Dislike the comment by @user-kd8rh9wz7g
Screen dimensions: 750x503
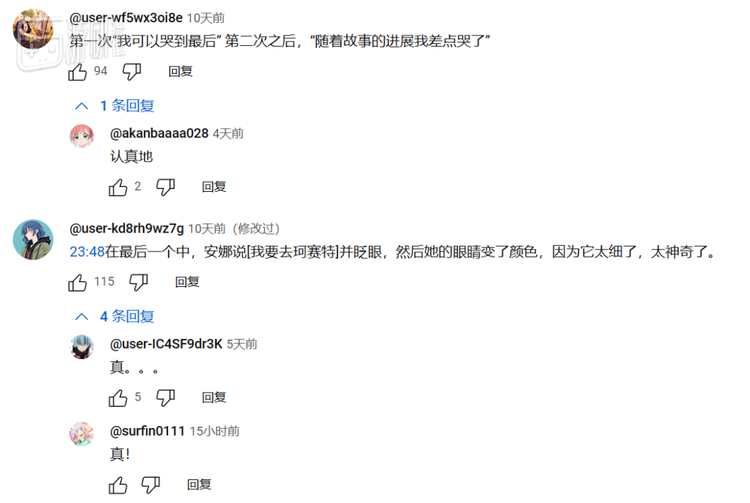pyautogui.click(x=138, y=282)
